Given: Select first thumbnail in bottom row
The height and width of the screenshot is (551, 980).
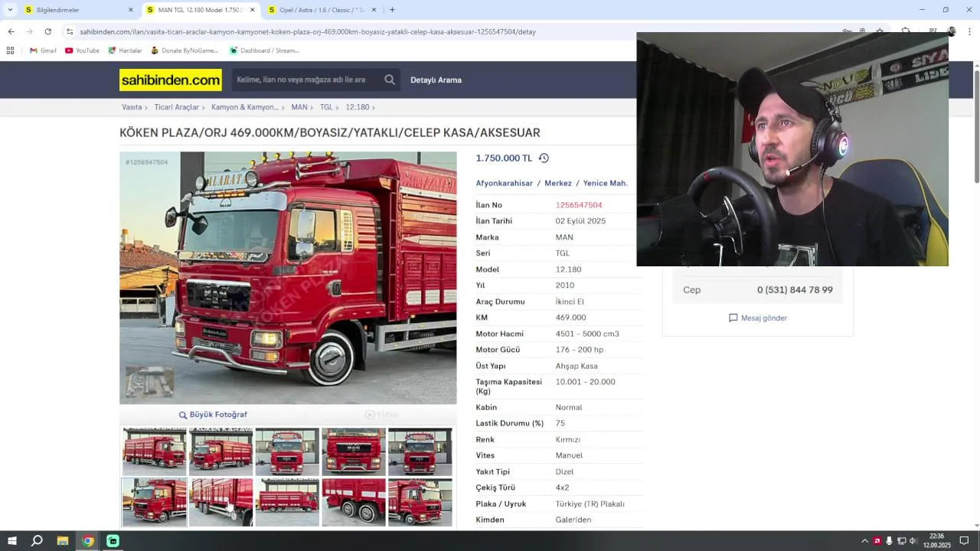Looking at the screenshot, I should 155,502.
